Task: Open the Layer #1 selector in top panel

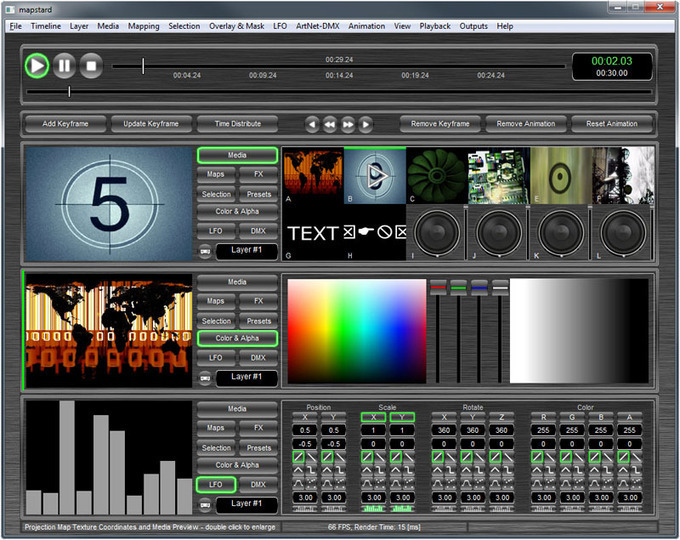Action: click(x=245, y=252)
